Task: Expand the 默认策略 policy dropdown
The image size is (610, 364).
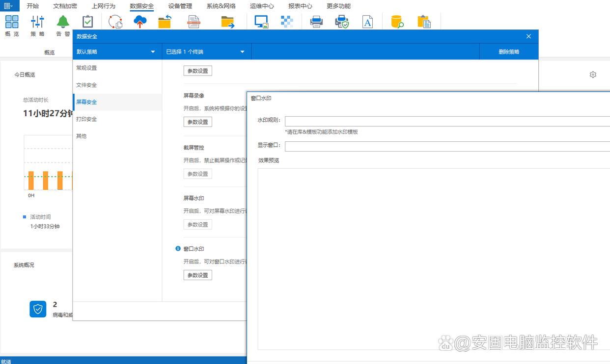Action: (117, 52)
